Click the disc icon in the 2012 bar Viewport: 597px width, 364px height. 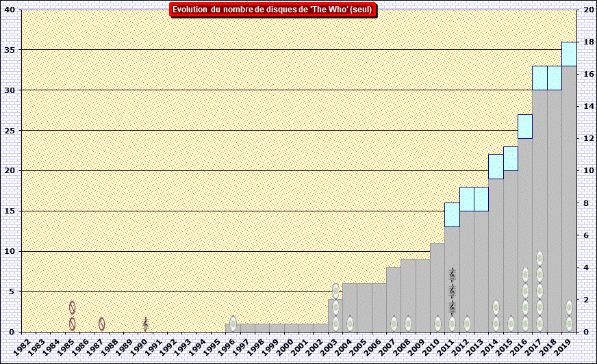click(x=467, y=323)
